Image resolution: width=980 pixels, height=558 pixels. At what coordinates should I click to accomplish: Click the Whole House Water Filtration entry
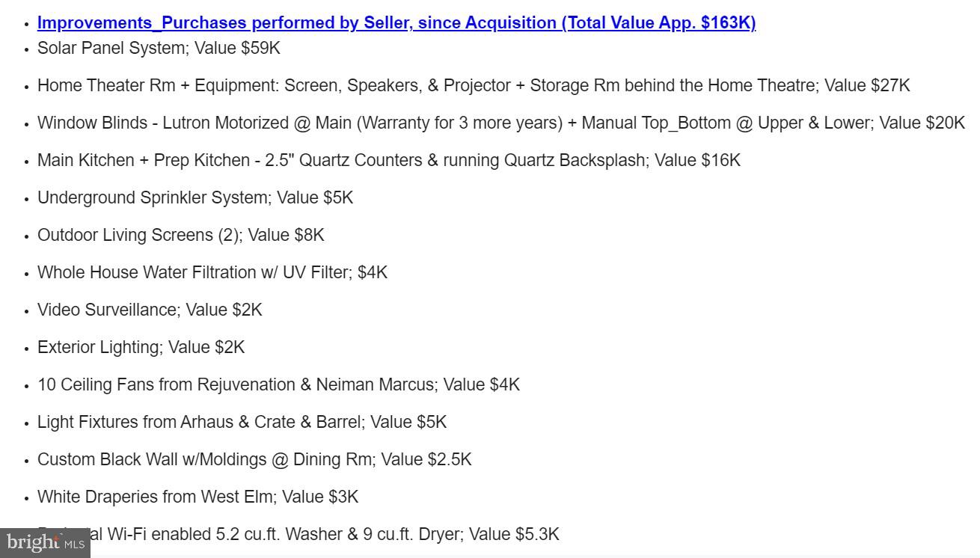click(x=212, y=272)
